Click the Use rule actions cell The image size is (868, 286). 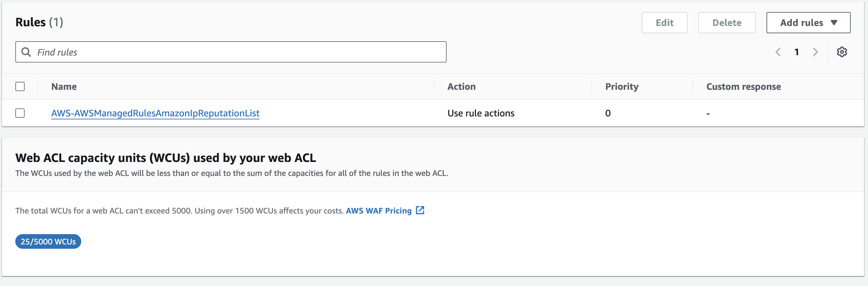click(x=481, y=113)
